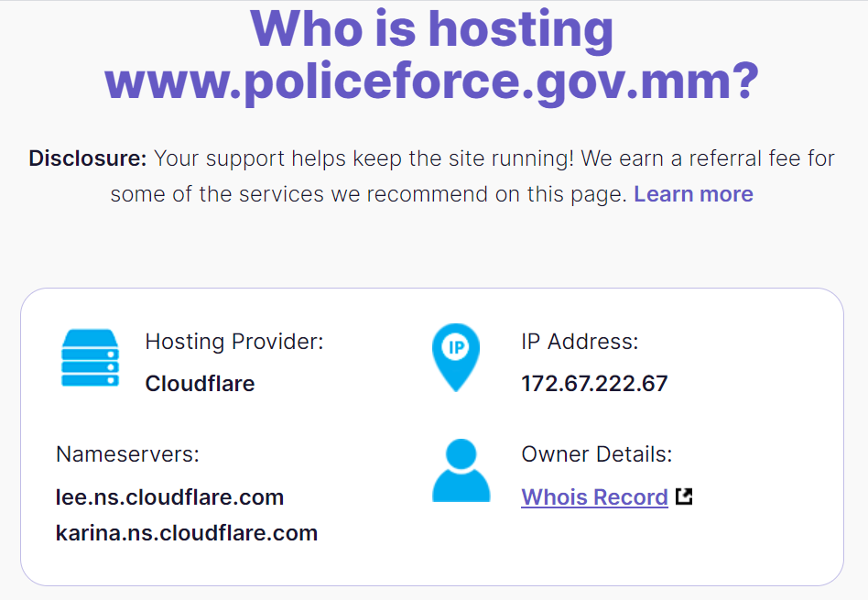Screen dimensions: 868x600
Task: Click the bold Disclosure word
Action: click(x=88, y=158)
